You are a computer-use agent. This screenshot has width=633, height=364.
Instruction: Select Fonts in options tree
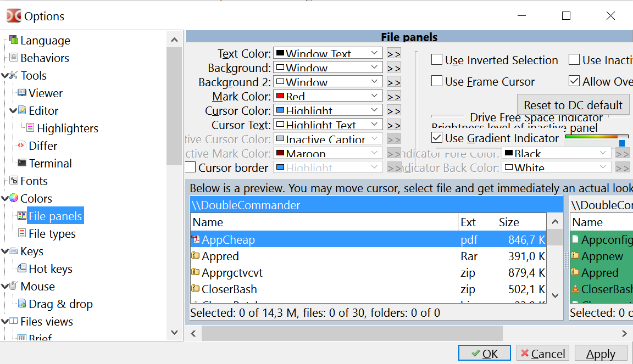click(x=34, y=181)
